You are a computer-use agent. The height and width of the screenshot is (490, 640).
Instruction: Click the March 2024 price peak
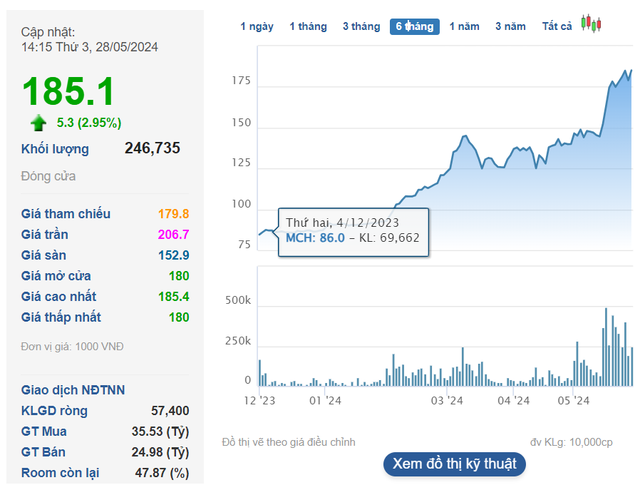(x=464, y=136)
